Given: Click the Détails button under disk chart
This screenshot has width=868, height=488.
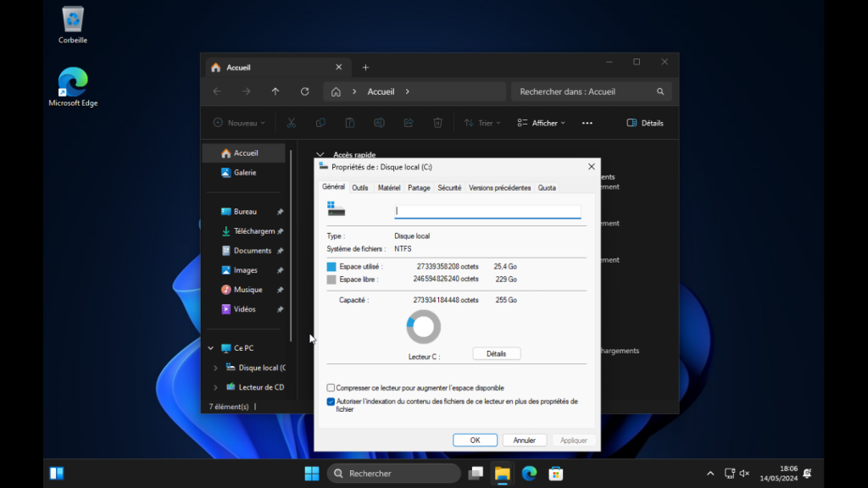Looking at the screenshot, I should (x=496, y=353).
